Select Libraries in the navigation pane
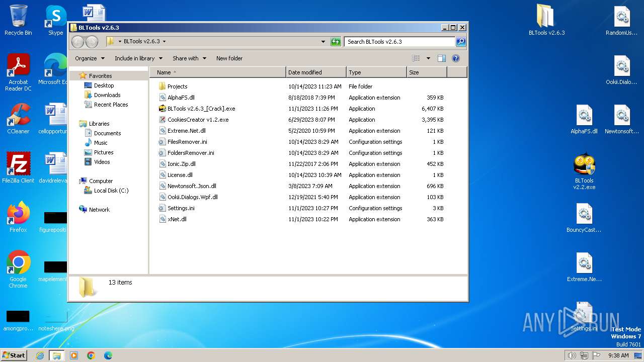Viewport: 644px width, 362px height. pos(99,124)
